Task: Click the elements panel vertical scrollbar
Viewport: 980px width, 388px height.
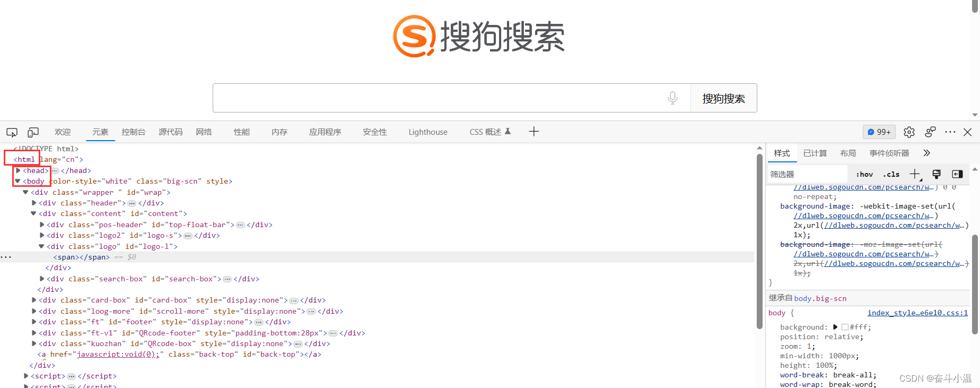Action: pos(759,241)
